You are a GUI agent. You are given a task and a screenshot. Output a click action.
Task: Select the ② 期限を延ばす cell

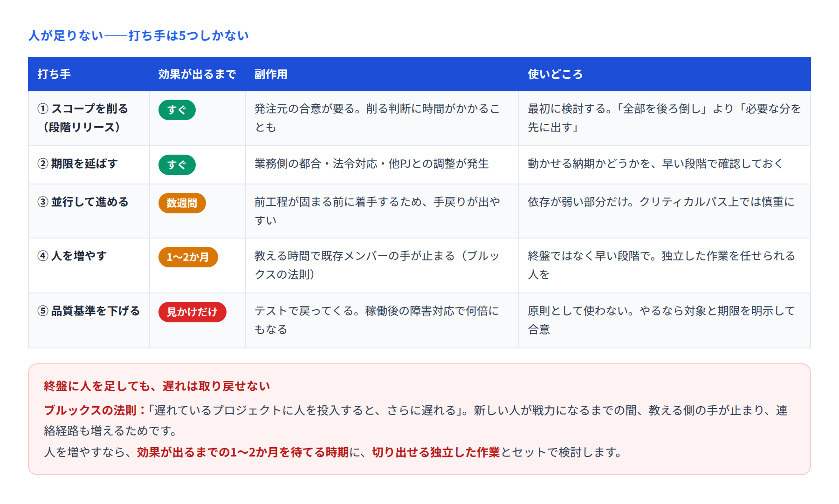89,165
